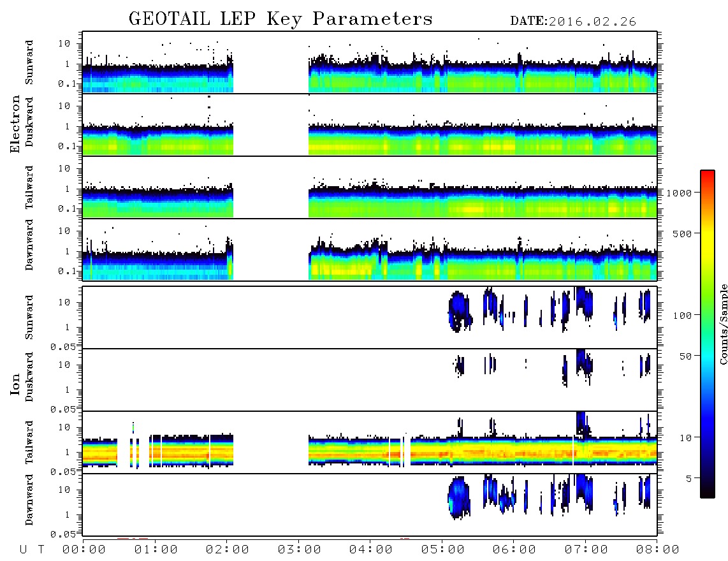
Task: Select the Ion Sunward panel label
Action: [29, 317]
